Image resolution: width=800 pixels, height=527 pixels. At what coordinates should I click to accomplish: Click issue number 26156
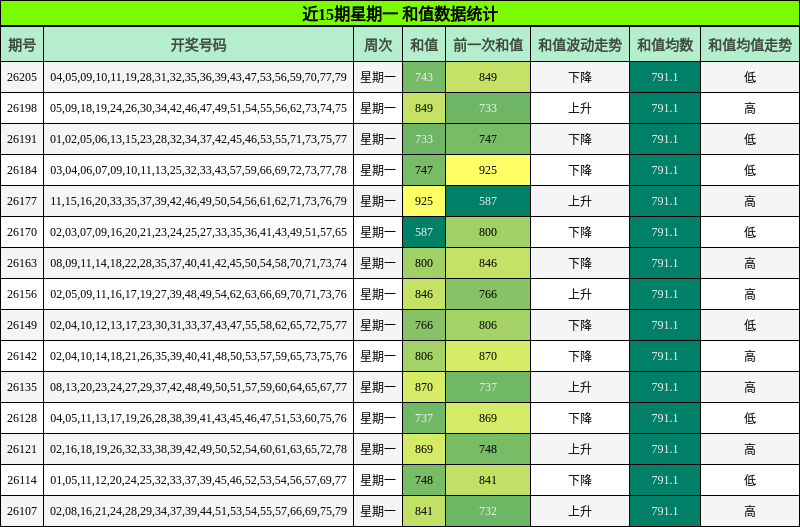click(x=22, y=294)
